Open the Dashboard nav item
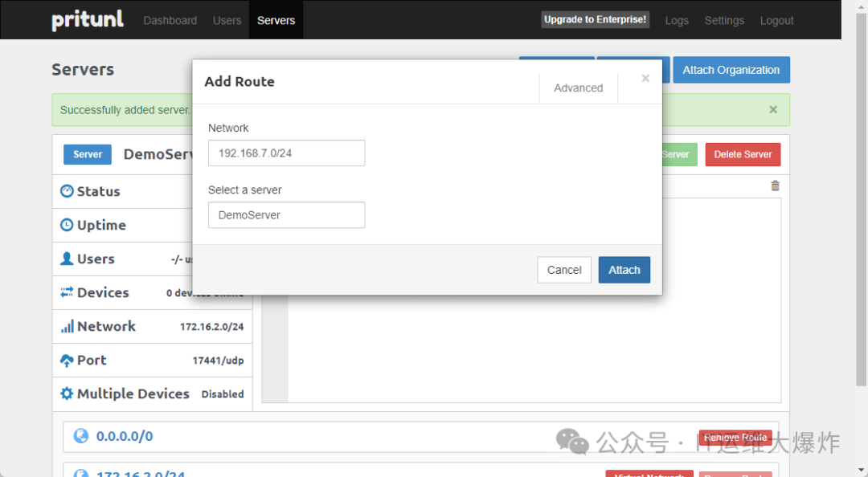 click(x=170, y=20)
